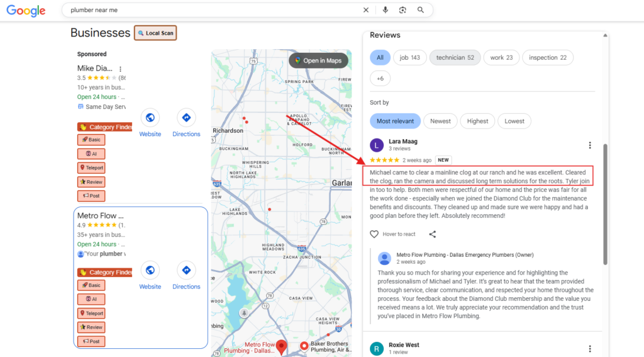Open Metro Flow Website globe icon
This screenshot has width=644, height=357.
coord(150,270)
